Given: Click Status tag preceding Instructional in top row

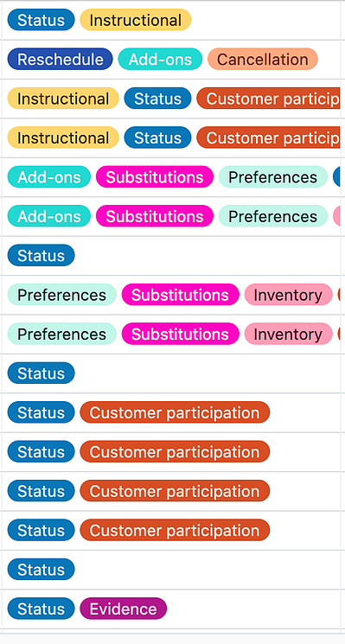Looking at the screenshot, I should 42,20.
